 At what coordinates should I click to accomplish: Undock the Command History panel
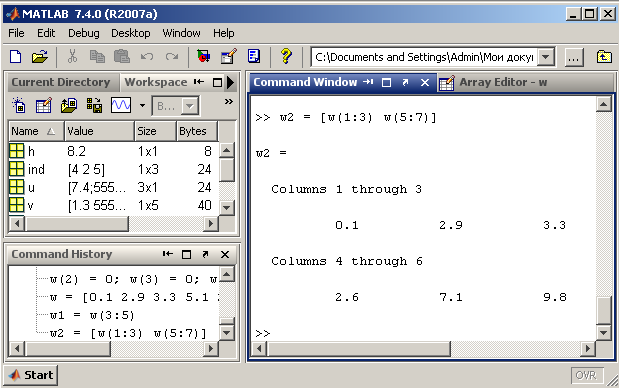pos(205,255)
